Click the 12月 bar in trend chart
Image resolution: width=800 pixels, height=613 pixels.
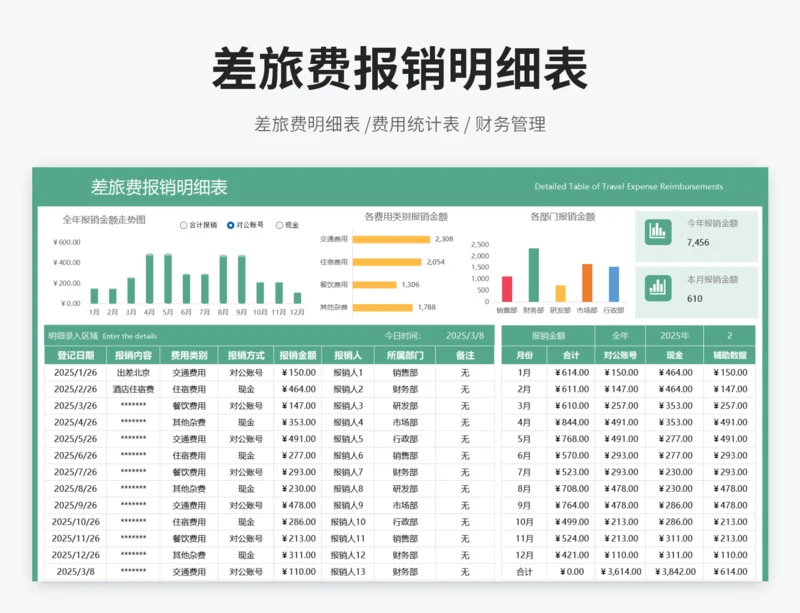tap(297, 298)
